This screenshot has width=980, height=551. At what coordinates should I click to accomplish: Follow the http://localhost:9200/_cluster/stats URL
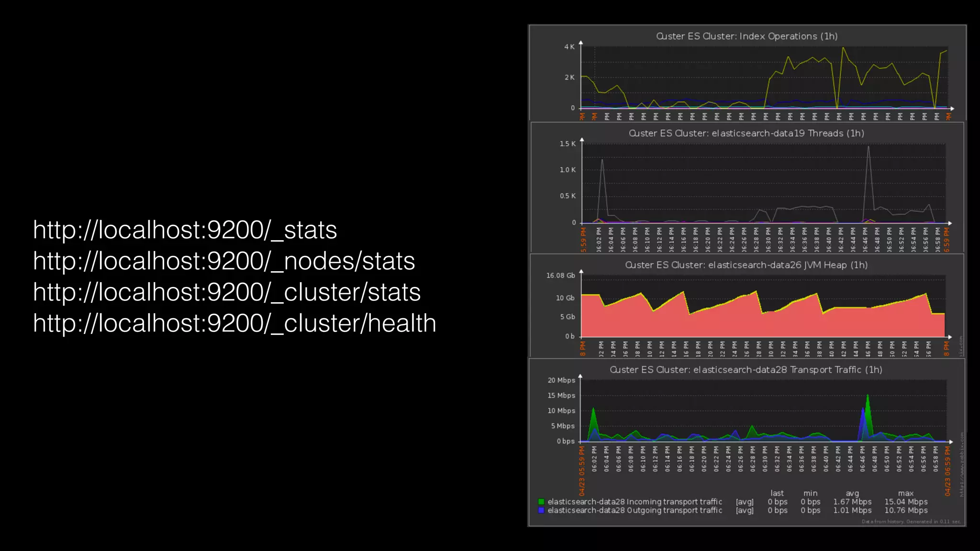coord(227,292)
